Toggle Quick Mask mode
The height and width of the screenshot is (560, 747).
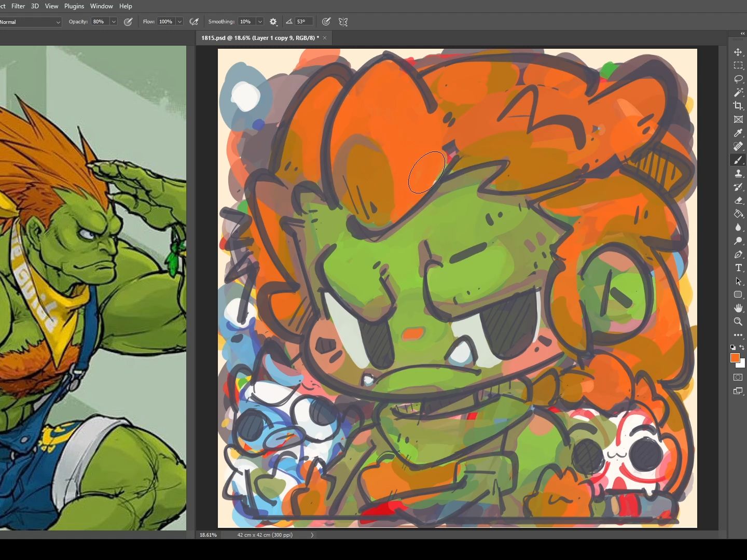tap(738, 377)
